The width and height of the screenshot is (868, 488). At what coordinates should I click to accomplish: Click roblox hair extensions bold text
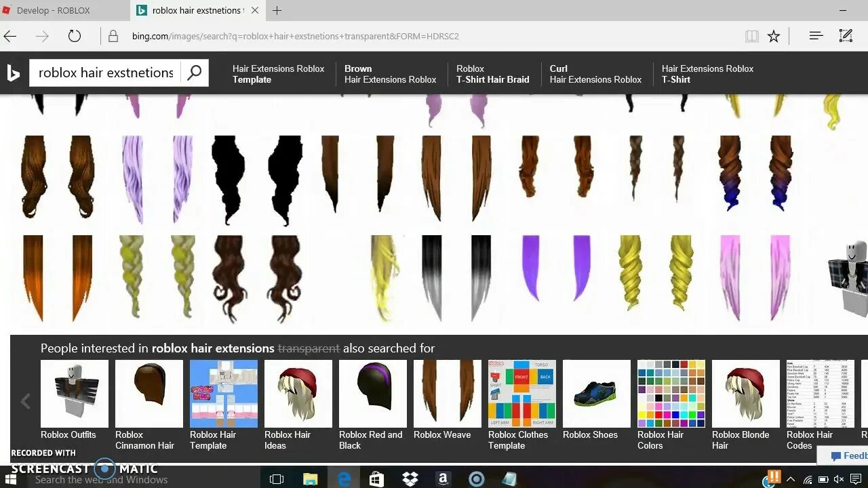point(213,348)
